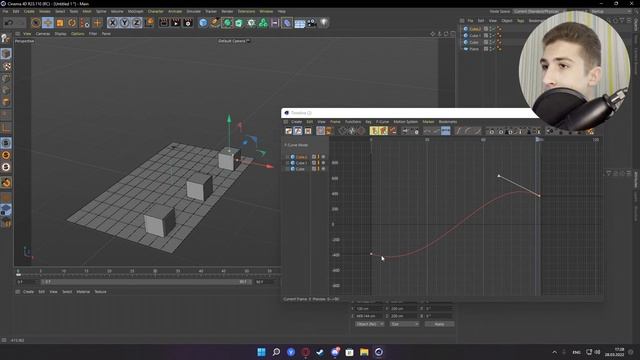Open the Size dropdown in the Coordinates panel

(x=404, y=324)
